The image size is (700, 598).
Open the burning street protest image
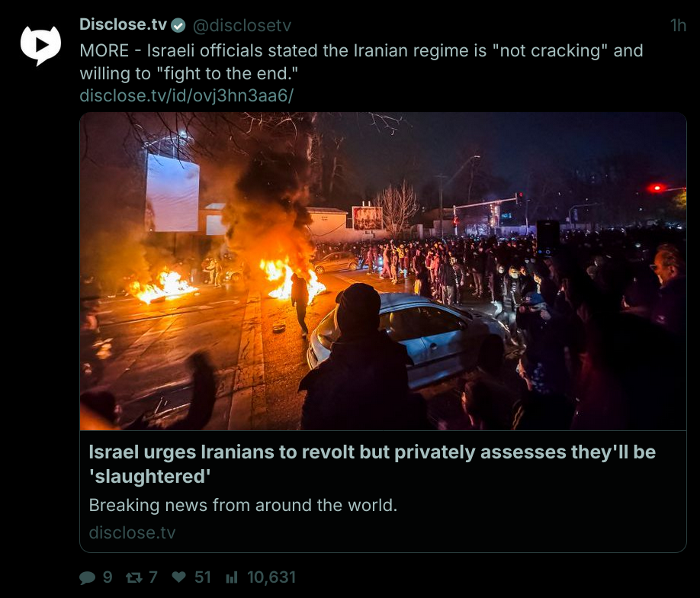point(383,271)
